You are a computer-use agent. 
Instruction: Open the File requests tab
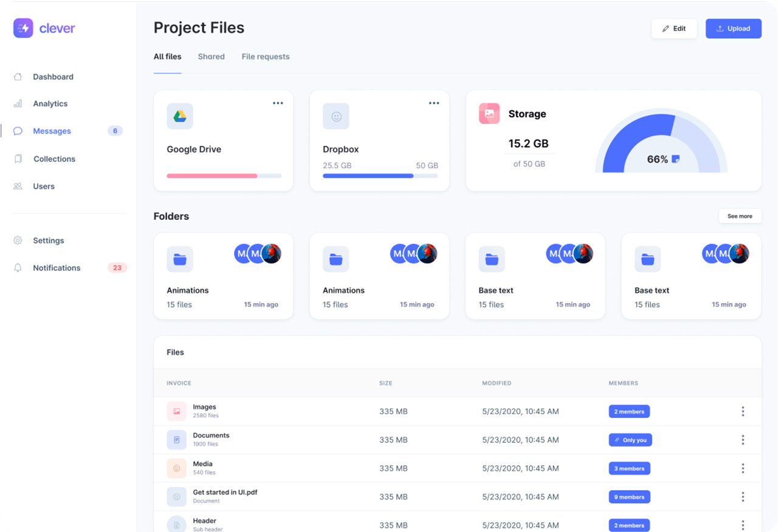click(x=266, y=56)
